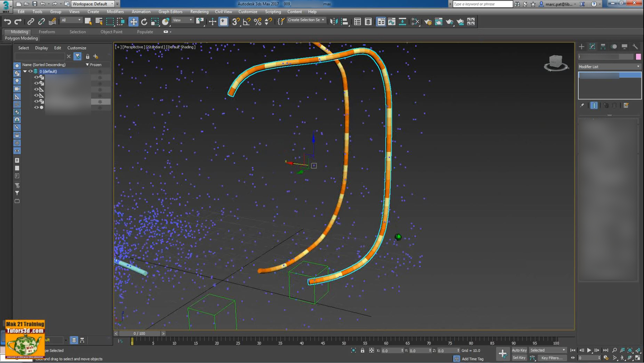Open Time Configuration via clock icon
The height and width of the screenshot is (363, 644).
point(606,358)
